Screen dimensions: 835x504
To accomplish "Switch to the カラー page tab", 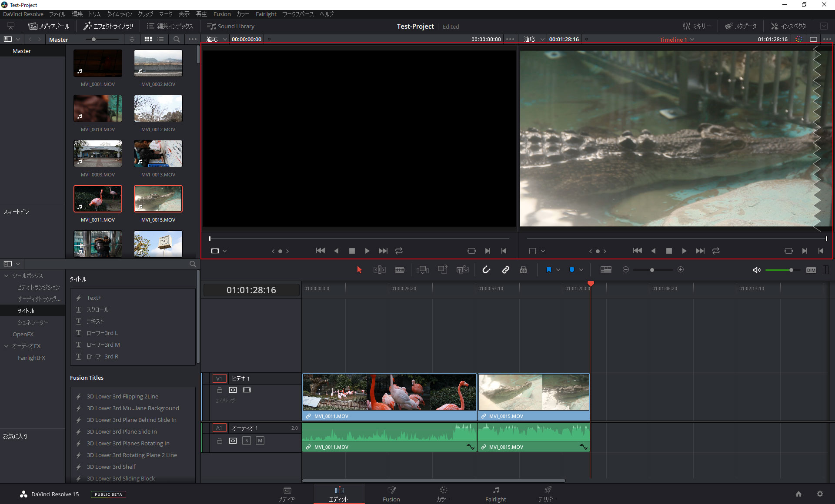I will click(x=443, y=494).
